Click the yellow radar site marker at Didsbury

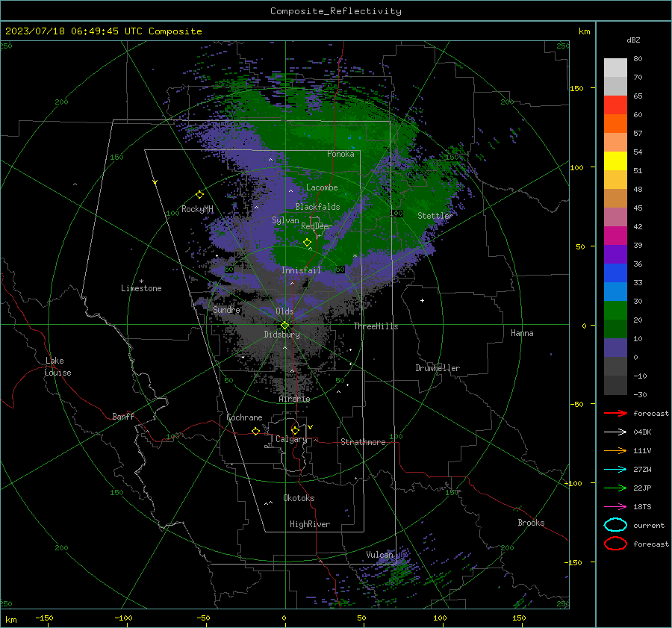coord(285,326)
